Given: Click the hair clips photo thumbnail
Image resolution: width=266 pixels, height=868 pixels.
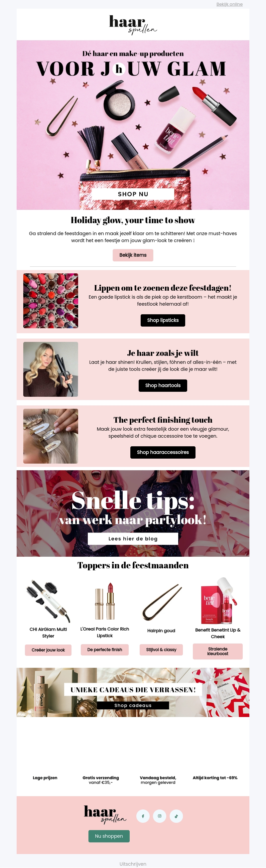Looking at the screenshot, I should tap(51, 436).
